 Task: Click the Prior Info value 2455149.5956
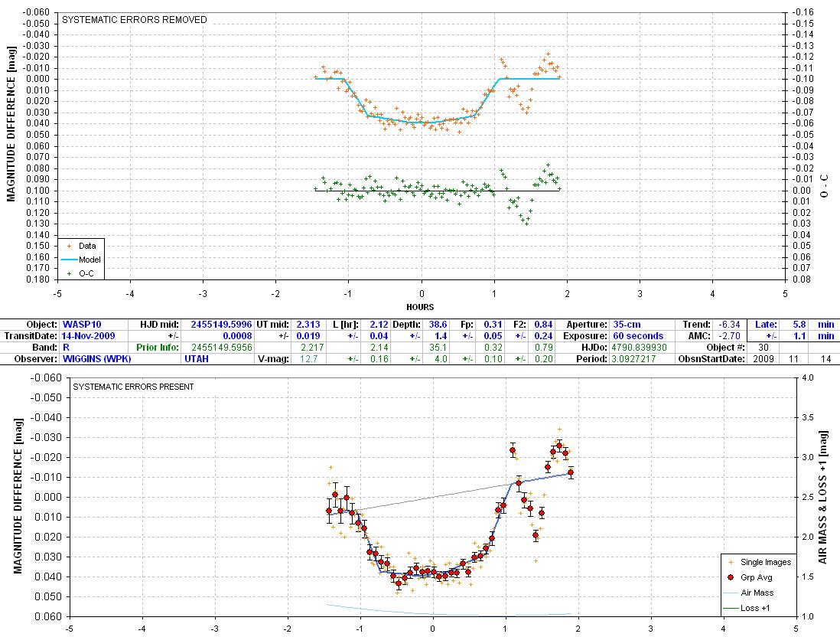click(x=221, y=347)
